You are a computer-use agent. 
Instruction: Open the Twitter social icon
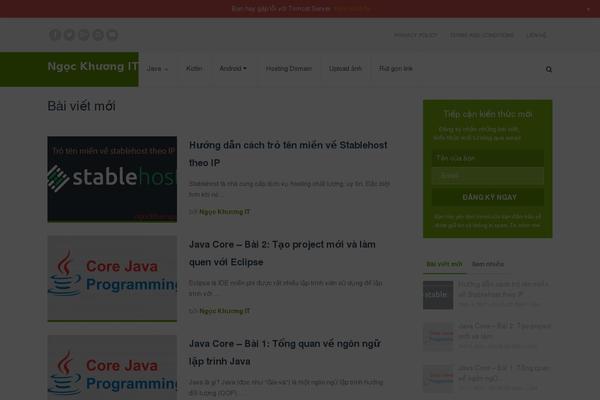[x=69, y=35]
